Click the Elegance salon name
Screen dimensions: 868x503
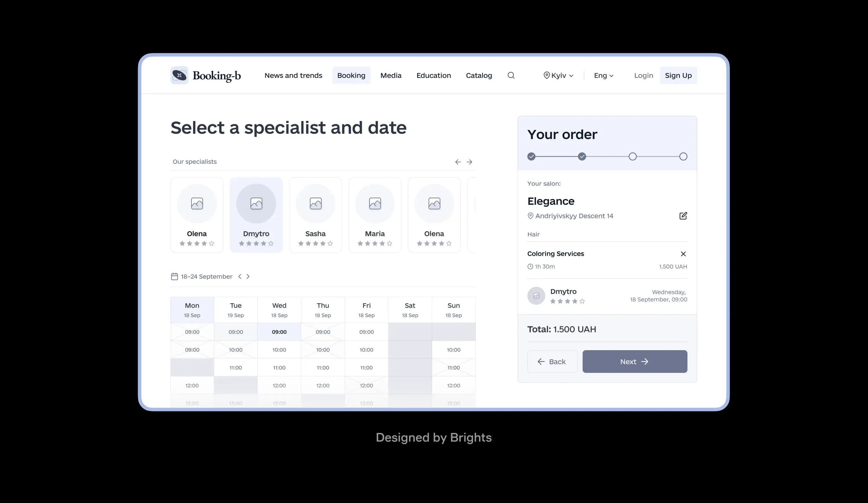pos(551,201)
